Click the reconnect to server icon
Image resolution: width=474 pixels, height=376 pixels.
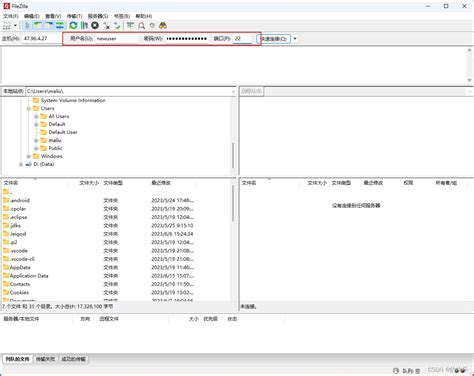117,25
